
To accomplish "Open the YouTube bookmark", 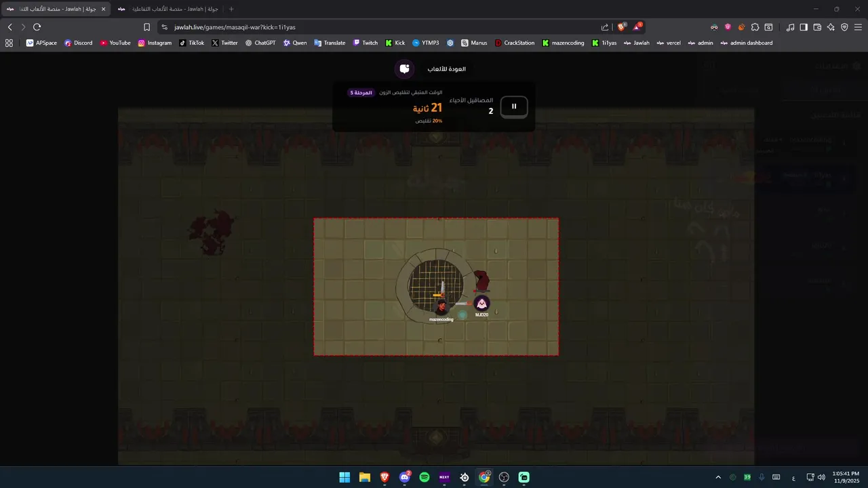I will click(x=115, y=43).
